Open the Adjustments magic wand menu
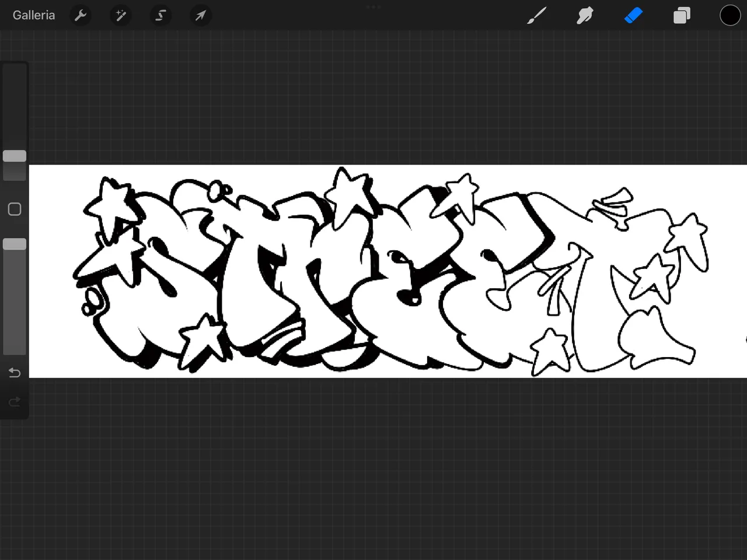747x560 pixels. (121, 15)
